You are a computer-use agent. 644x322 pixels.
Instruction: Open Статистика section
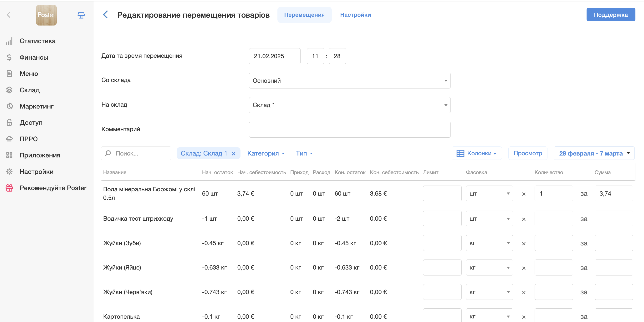(37, 41)
